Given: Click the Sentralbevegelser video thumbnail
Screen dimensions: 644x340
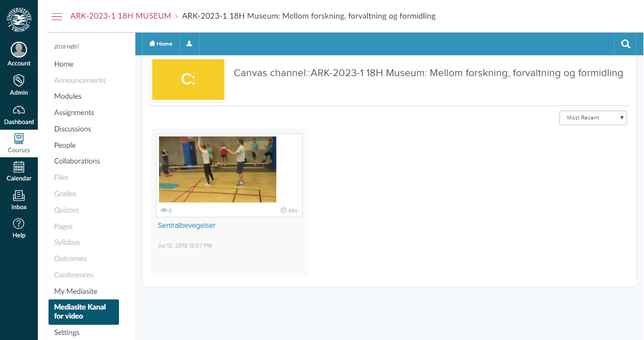Looking at the screenshot, I should 218,169.
